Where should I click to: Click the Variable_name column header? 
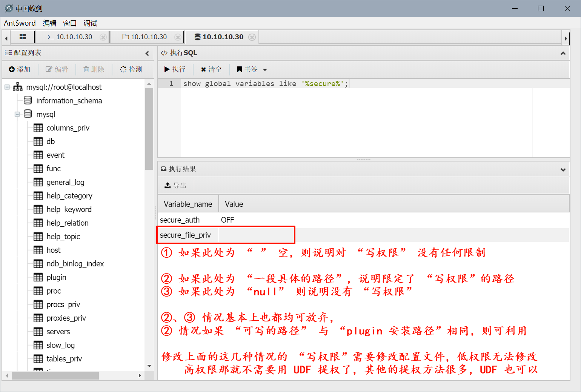coord(188,204)
